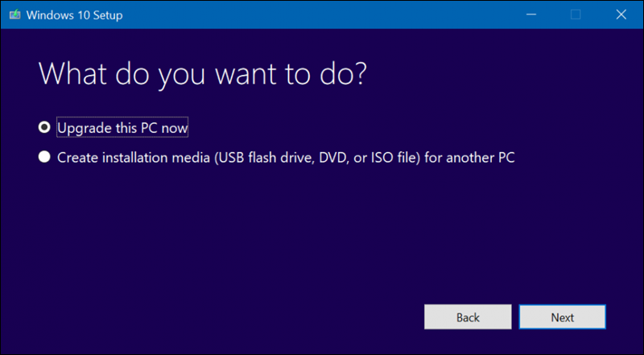Click the Windows 10 Setup app icon
The height and width of the screenshot is (355, 644).
point(14,14)
